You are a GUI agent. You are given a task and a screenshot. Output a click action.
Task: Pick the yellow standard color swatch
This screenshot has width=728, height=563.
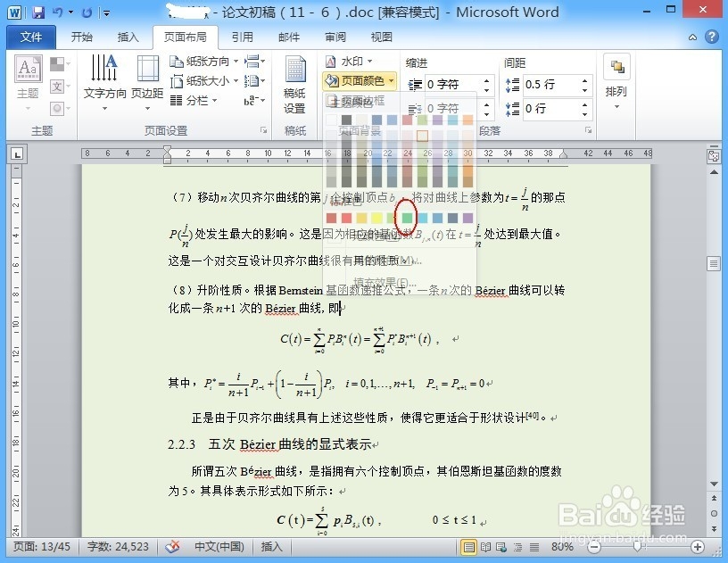(376, 218)
